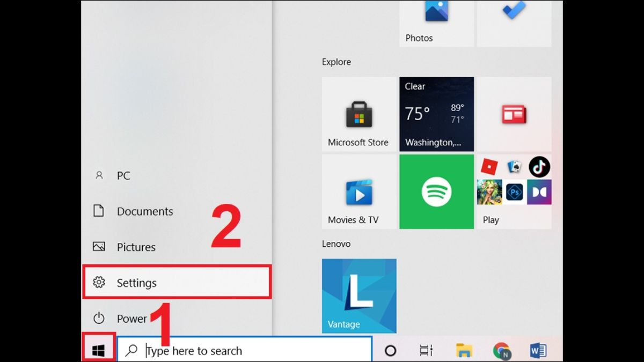Open the green Spotify tile
Viewport: 644px width, 362px height.
[x=436, y=192]
